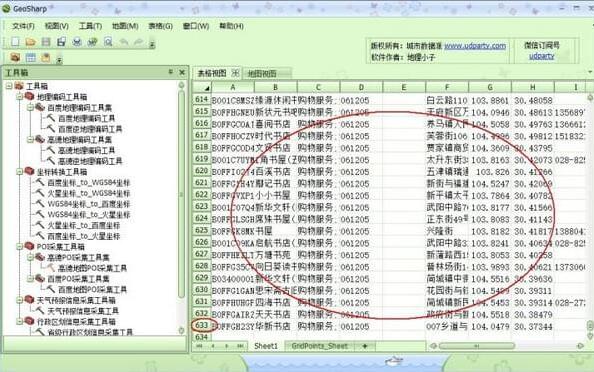Switch to the 地图视图 tab
594x372 pixels.
pos(262,73)
